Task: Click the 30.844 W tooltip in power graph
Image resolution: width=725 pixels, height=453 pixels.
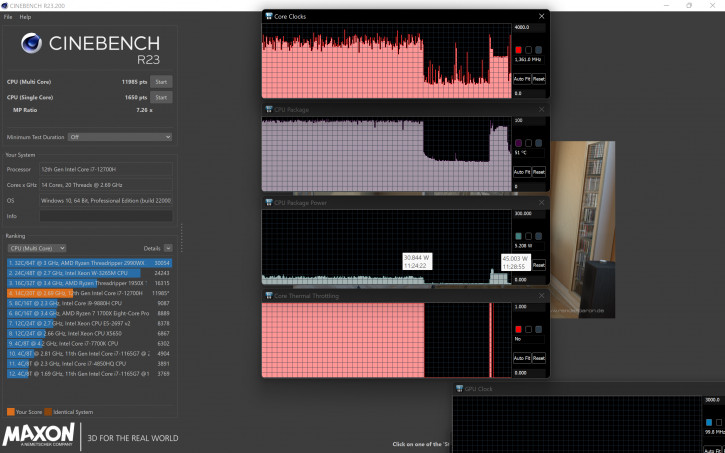Action: click(x=417, y=262)
